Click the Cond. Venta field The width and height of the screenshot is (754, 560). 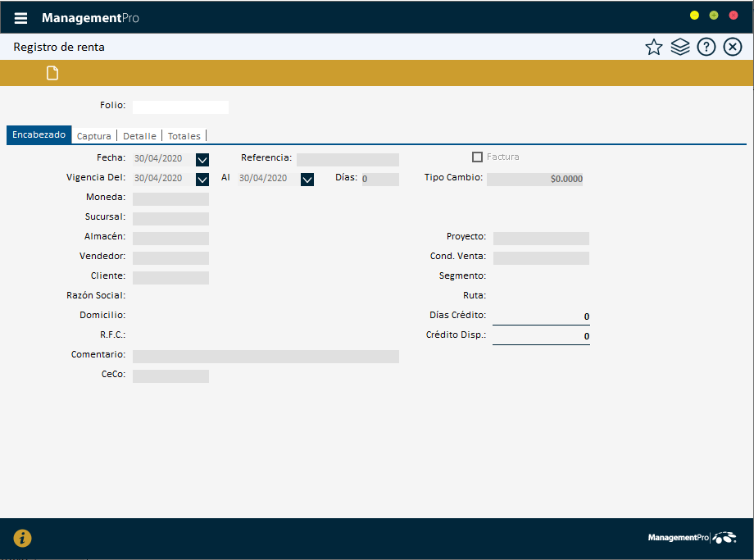point(541,258)
